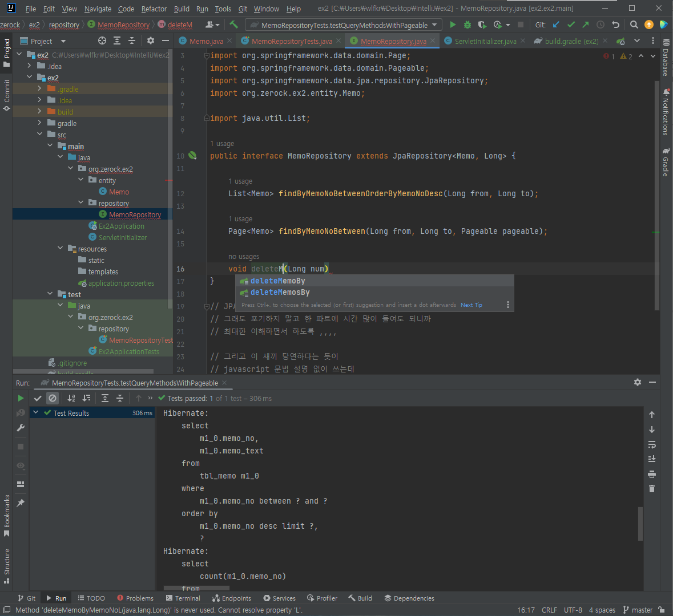This screenshot has width=673, height=616.
Task: Toggle soft-wrap in the console
Action: pos(651,444)
